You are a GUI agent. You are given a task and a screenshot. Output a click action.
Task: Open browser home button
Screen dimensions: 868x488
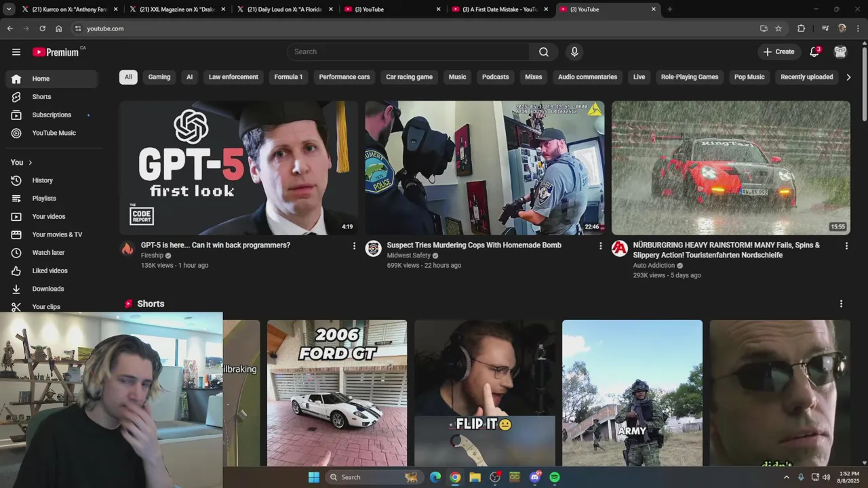[x=58, y=28]
